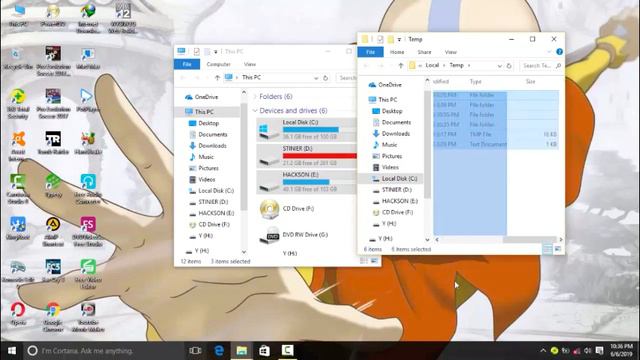Select the Recycle Bin desktop icon
The image size is (640, 360).
pyautogui.click(x=17, y=58)
